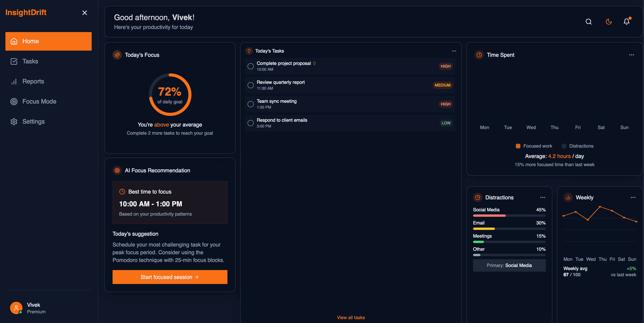Click the Distractions pie chart icon
Image resolution: width=644 pixels, height=323 pixels.
[x=477, y=197]
